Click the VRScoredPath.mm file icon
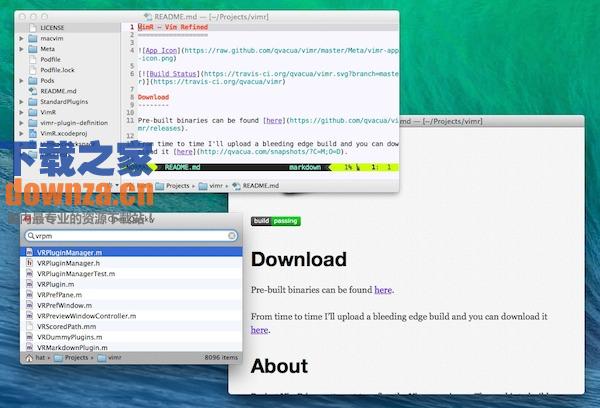600x408 pixels. pos(29,326)
